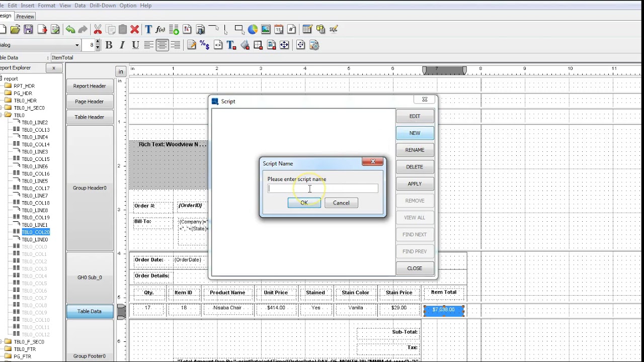Open the Option menu
Image resolution: width=644 pixels, height=362 pixels.
click(x=128, y=6)
